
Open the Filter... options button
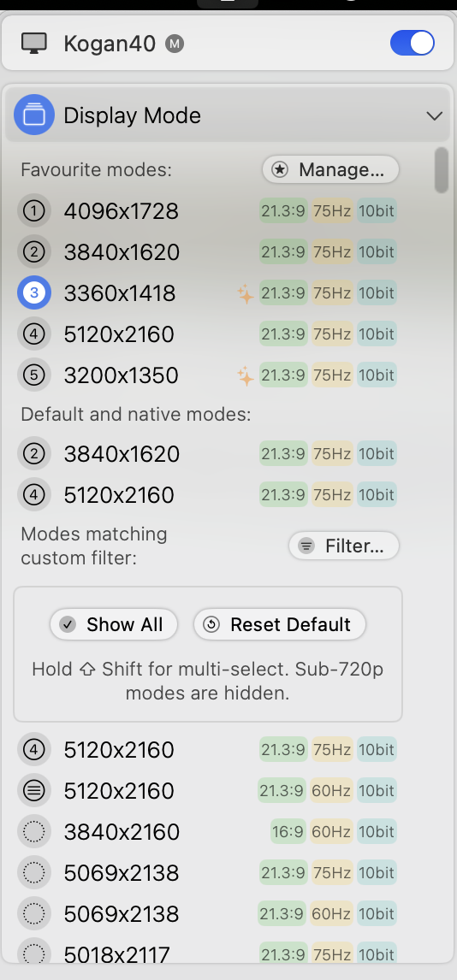point(344,546)
